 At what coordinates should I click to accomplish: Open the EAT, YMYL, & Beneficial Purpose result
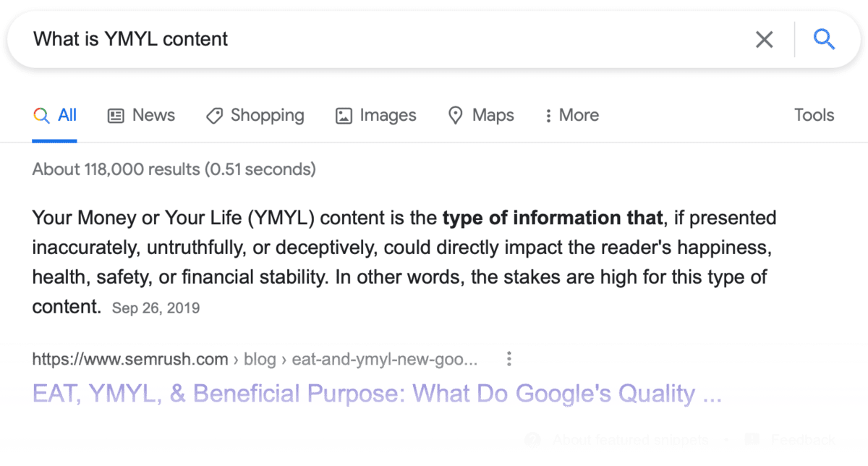point(377,394)
